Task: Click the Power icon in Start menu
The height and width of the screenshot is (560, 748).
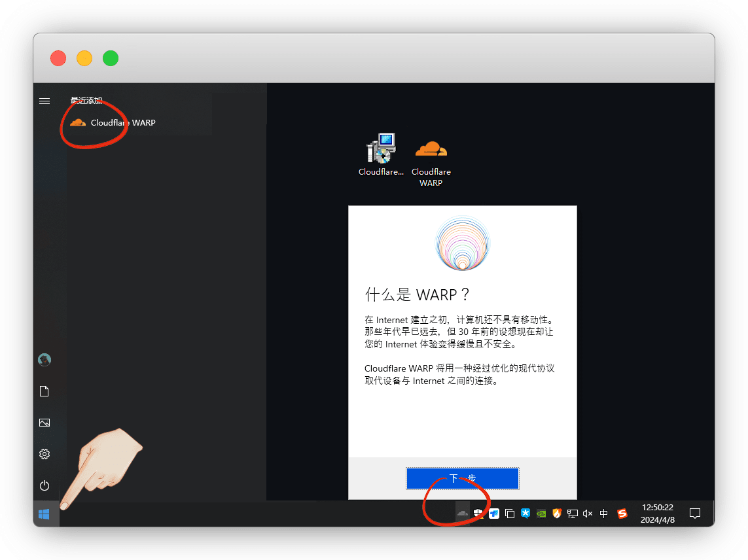Action: tap(45, 485)
